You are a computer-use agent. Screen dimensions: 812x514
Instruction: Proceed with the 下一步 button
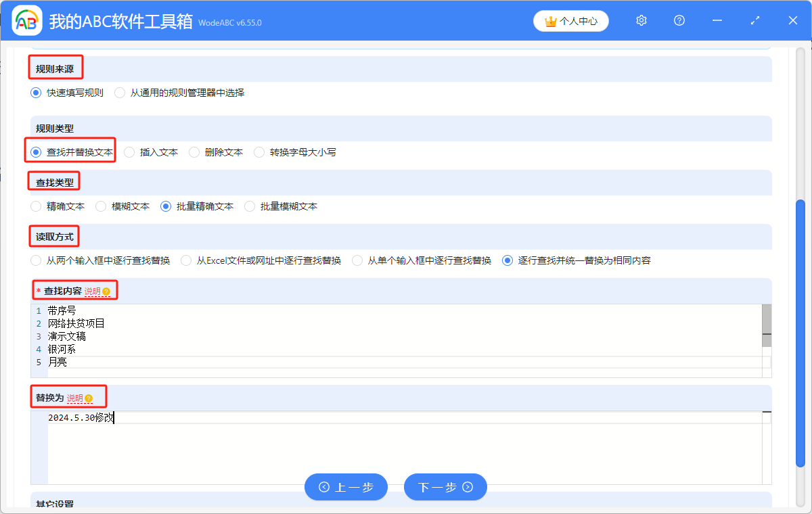click(x=445, y=487)
